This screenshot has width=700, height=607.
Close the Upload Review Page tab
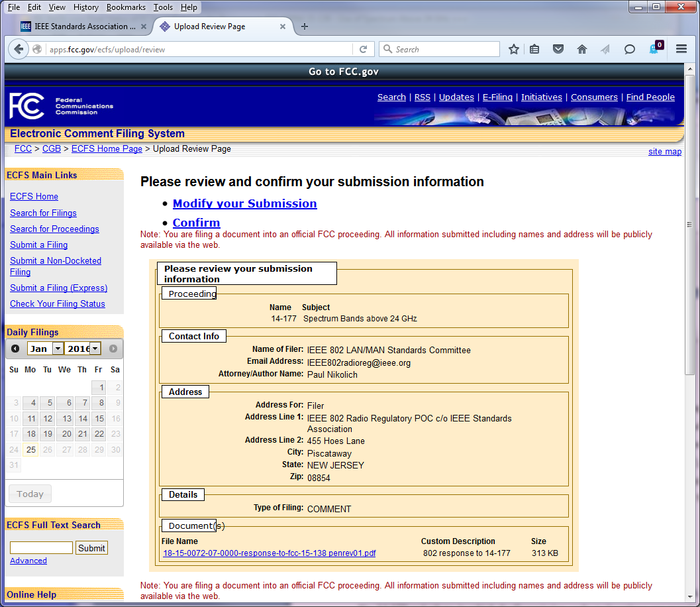click(x=283, y=27)
